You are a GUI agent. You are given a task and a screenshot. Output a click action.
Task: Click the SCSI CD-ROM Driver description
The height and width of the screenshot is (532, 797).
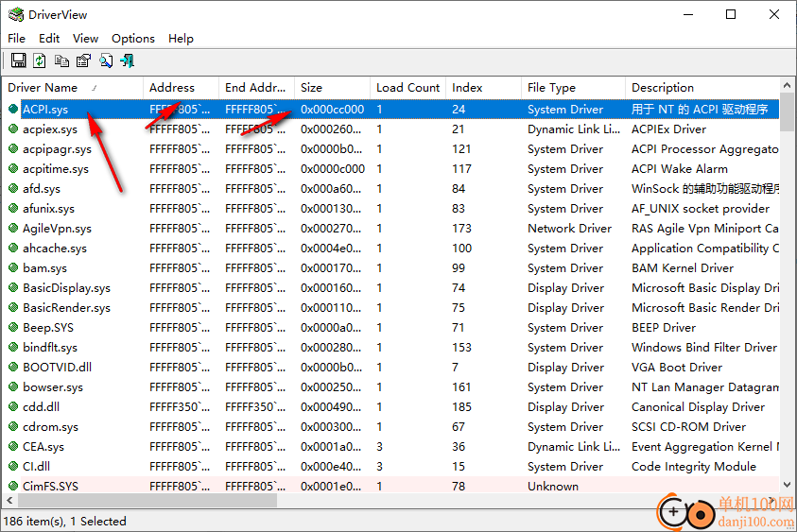tap(688, 427)
